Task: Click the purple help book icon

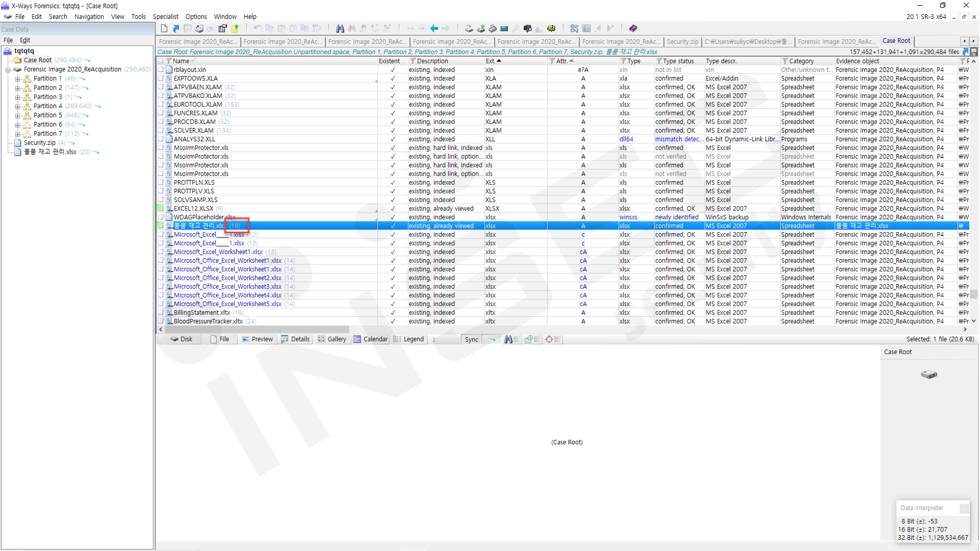Action: pos(633,28)
